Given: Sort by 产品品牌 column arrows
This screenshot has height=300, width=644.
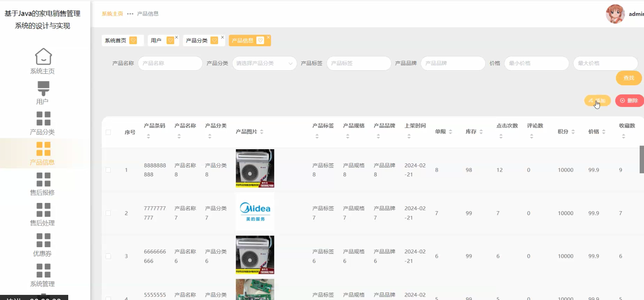Looking at the screenshot, I should [378, 136].
